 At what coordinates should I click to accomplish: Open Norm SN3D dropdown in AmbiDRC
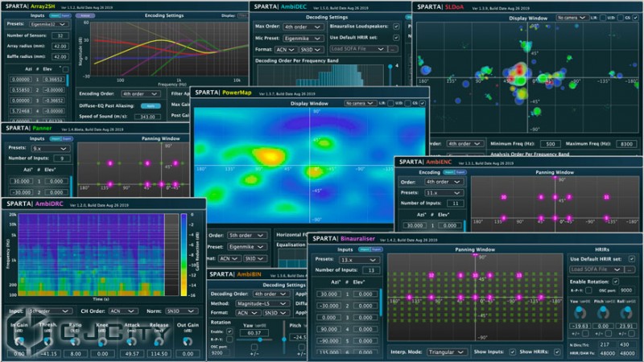pos(181,311)
